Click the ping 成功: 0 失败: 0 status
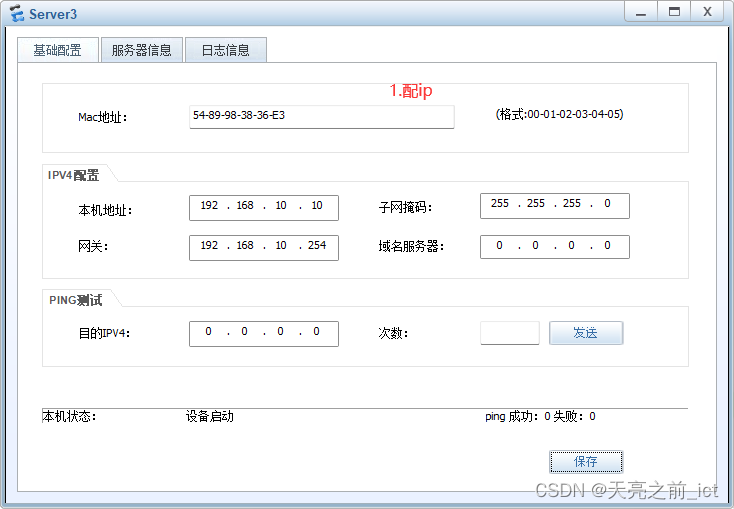The height and width of the screenshot is (509, 734). pos(540,416)
